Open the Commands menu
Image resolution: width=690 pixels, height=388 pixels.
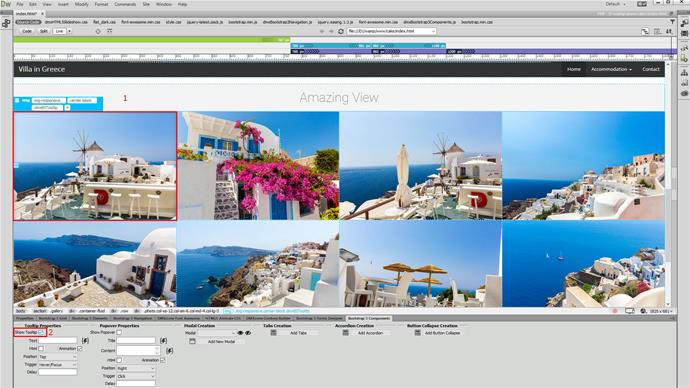[125, 4]
